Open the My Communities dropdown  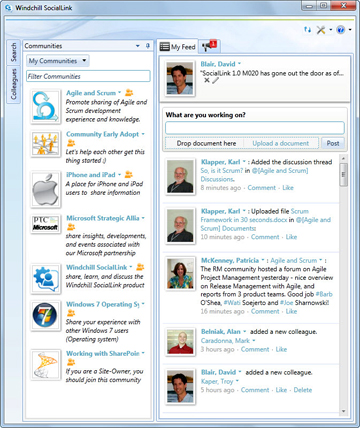tap(58, 61)
